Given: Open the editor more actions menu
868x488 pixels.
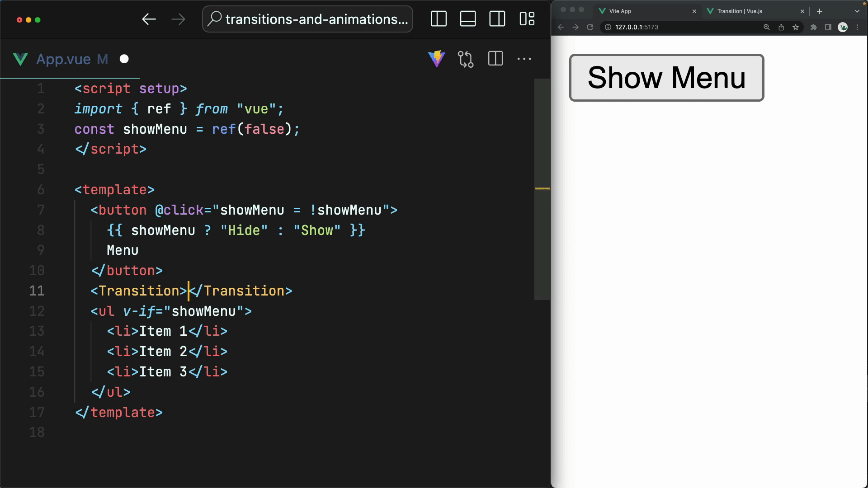Looking at the screenshot, I should (524, 59).
